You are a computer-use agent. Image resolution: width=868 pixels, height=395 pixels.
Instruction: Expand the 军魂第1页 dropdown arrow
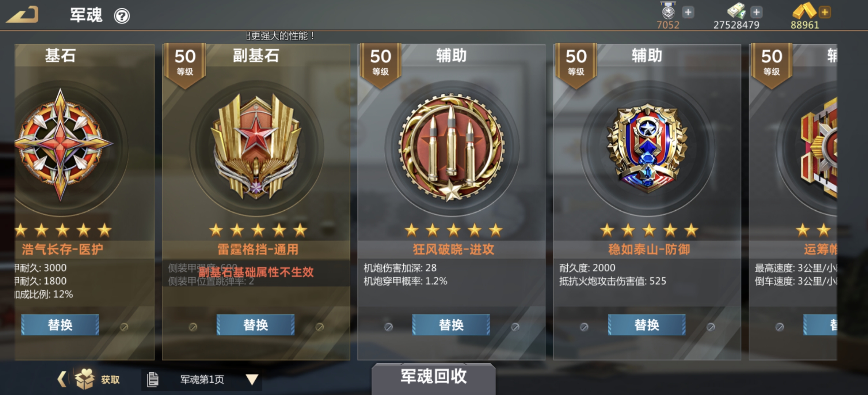point(252,379)
